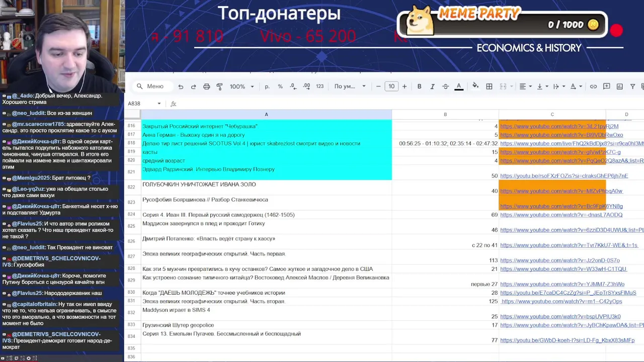Open horizontal align dropdown
Viewport: 644px width, 362px height.
525,86
